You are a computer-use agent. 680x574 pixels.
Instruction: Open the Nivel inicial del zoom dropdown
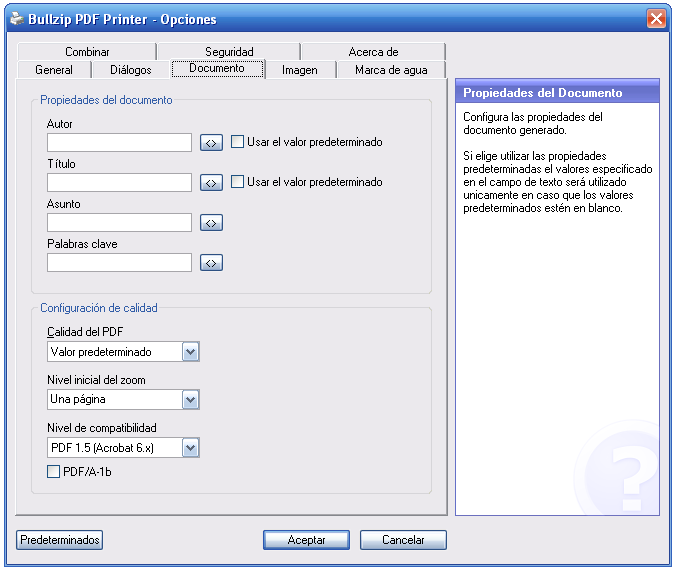tap(190, 399)
